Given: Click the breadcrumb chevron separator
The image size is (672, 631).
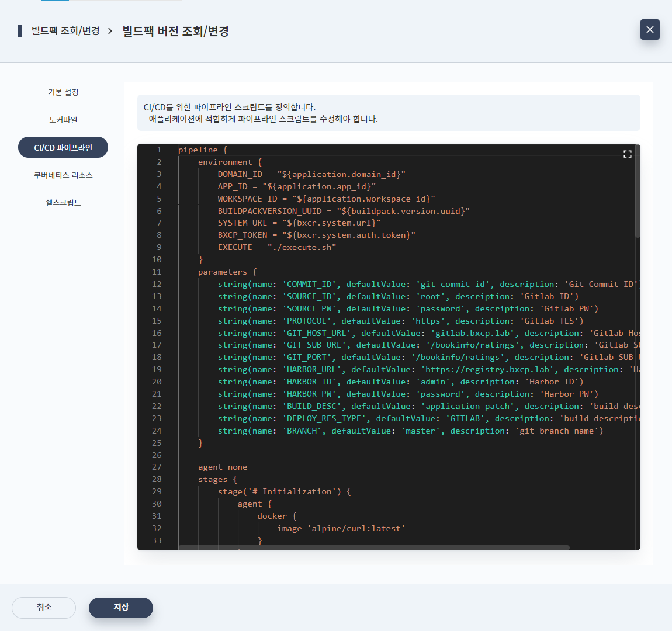Looking at the screenshot, I should (x=110, y=31).
